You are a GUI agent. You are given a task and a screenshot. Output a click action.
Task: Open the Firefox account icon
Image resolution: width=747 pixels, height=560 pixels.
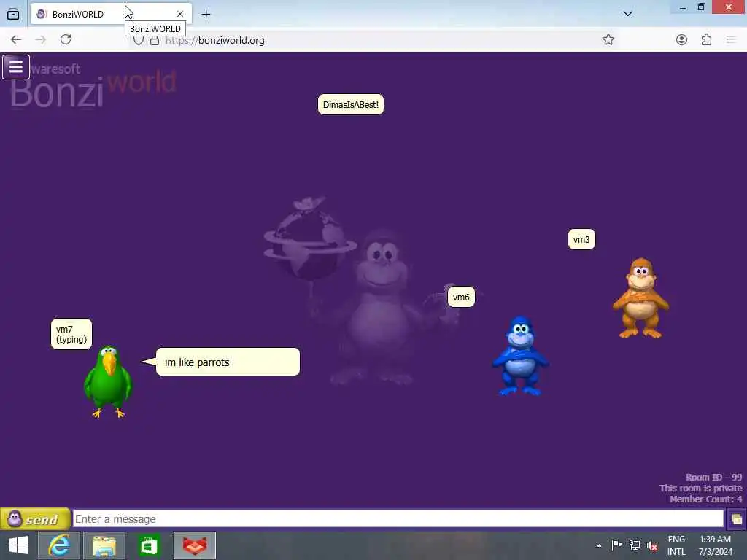(681, 40)
